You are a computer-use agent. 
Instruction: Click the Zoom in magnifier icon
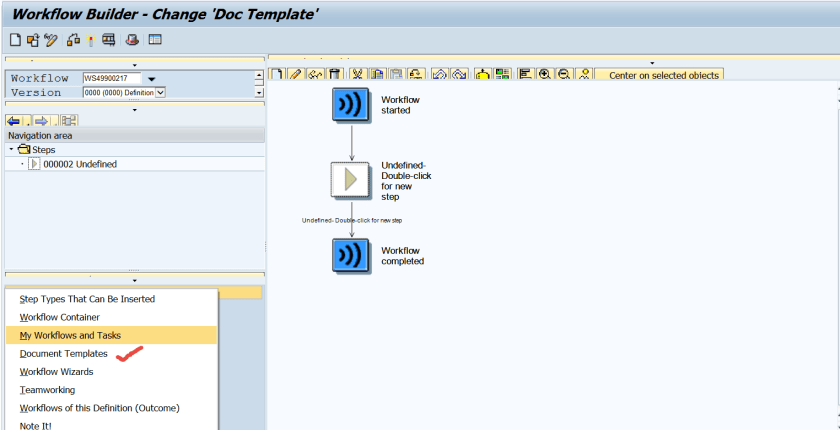click(545, 74)
